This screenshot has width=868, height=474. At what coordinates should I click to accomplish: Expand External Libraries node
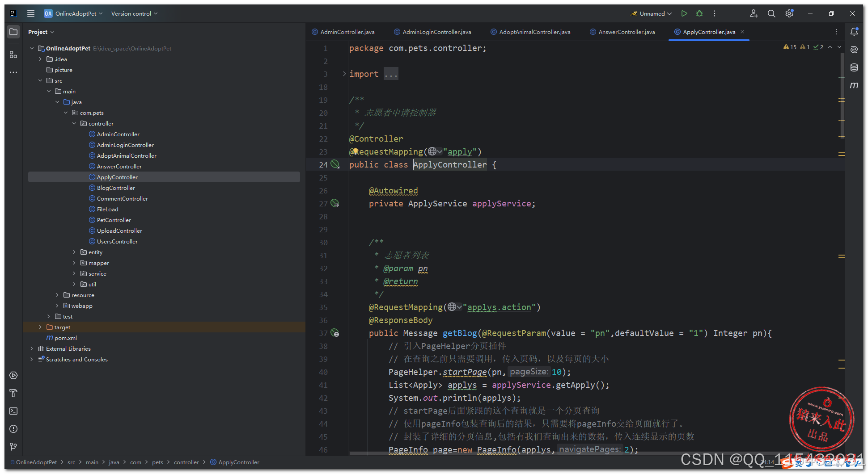31,348
